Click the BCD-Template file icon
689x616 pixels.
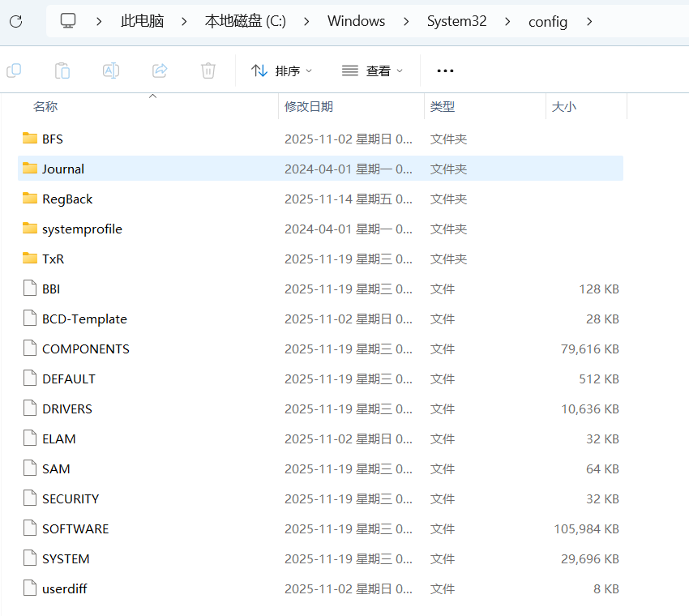click(x=30, y=318)
